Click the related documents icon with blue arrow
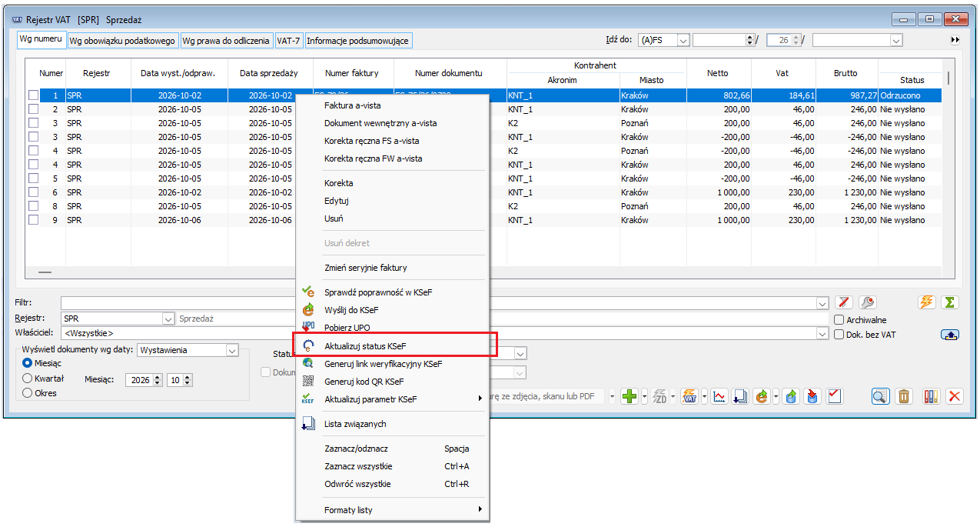This screenshot has height=527, width=980. point(740,396)
